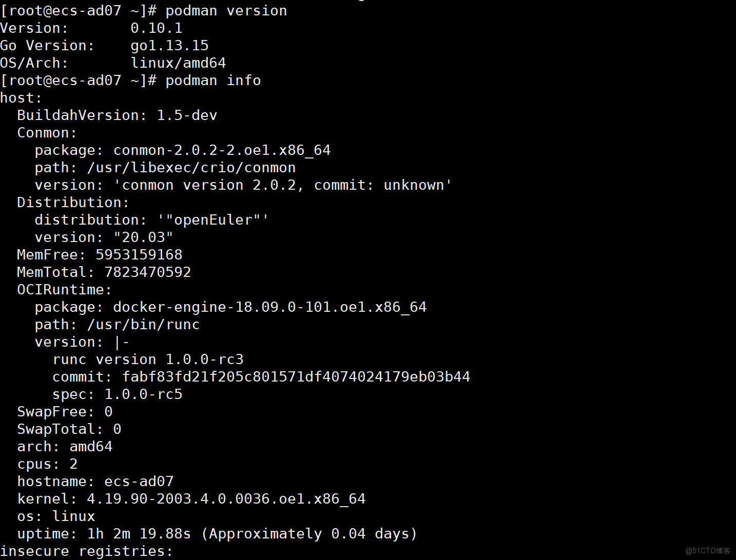Click the Go version go1.13.15
The image size is (736, 560).
pos(169,46)
